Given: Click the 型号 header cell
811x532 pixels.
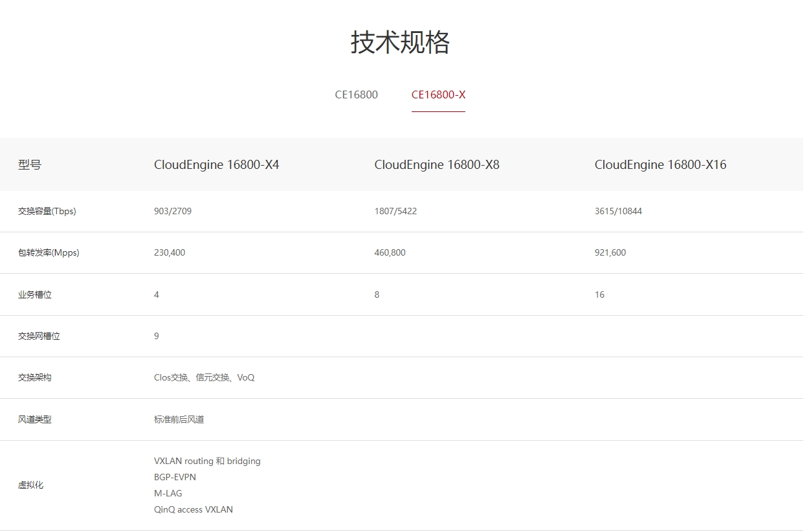Looking at the screenshot, I should [x=30, y=164].
